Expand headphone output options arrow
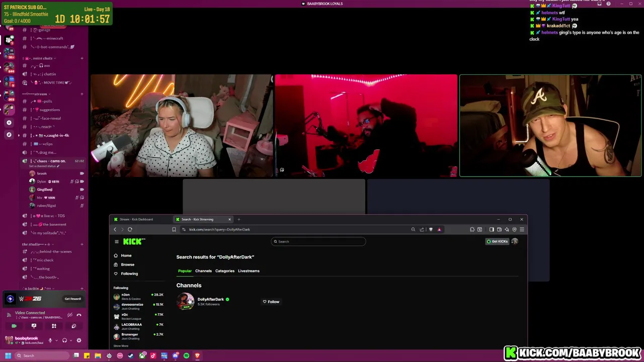This screenshot has width=644, height=362. click(70, 340)
